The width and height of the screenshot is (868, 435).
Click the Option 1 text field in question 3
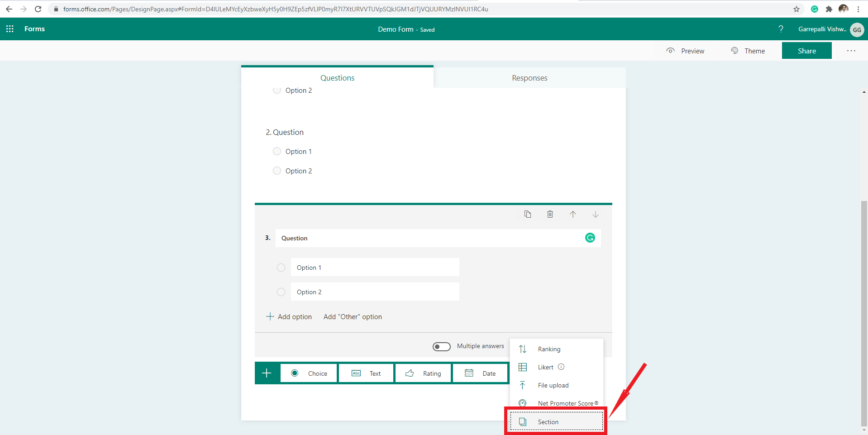point(375,267)
